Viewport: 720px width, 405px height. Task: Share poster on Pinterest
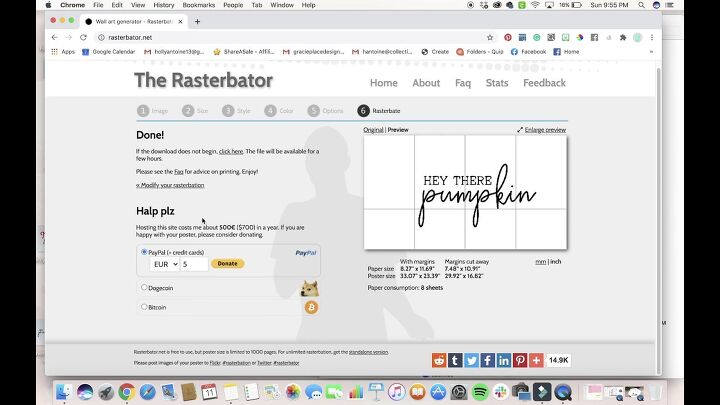pyautogui.click(x=520, y=360)
